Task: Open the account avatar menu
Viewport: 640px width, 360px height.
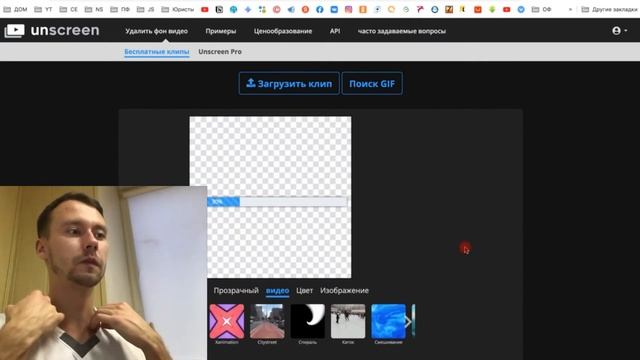Action: tap(619, 31)
